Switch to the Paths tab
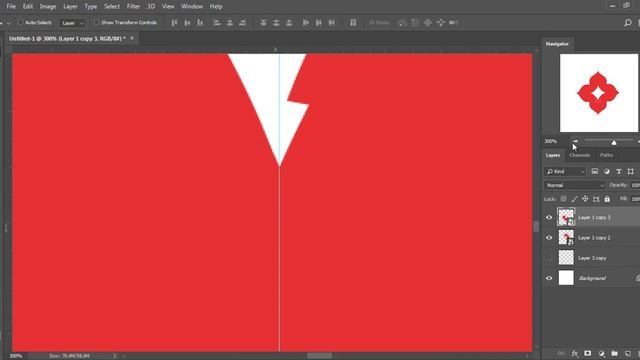Screen dimensions: 640x360 tap(606, 156)
